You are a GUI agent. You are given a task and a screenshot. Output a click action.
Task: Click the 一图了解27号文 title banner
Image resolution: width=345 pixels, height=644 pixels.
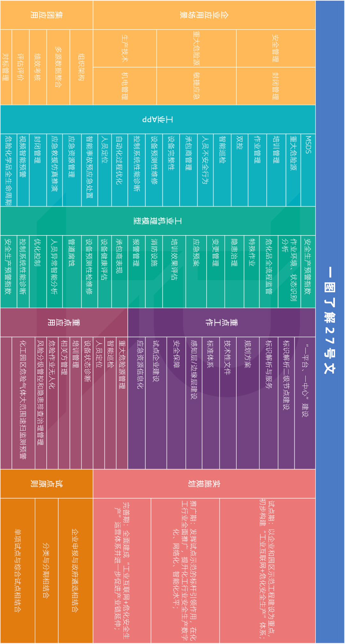coord(330,321)
